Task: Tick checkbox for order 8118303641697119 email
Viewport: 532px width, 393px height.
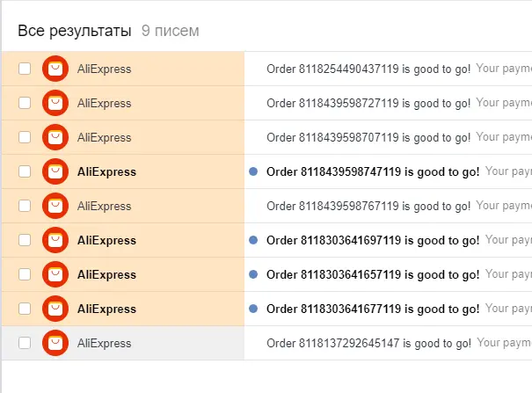Action: [x=25, y=240]
